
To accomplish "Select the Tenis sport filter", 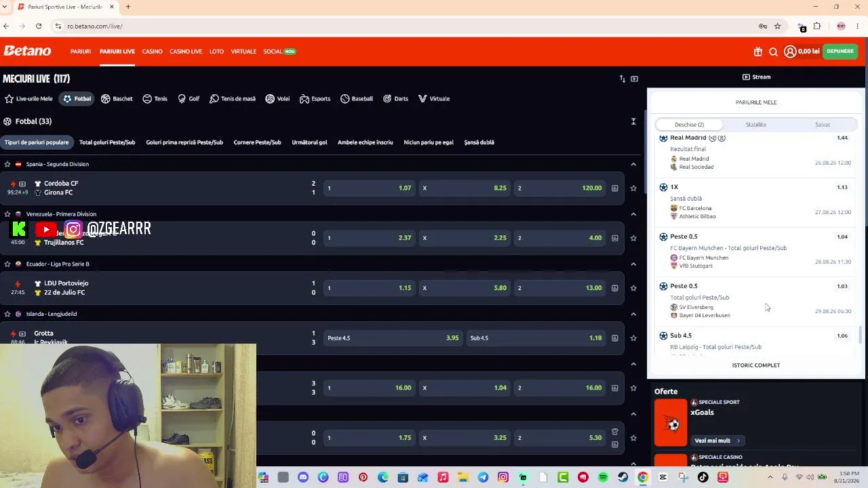I will point(155,99).
